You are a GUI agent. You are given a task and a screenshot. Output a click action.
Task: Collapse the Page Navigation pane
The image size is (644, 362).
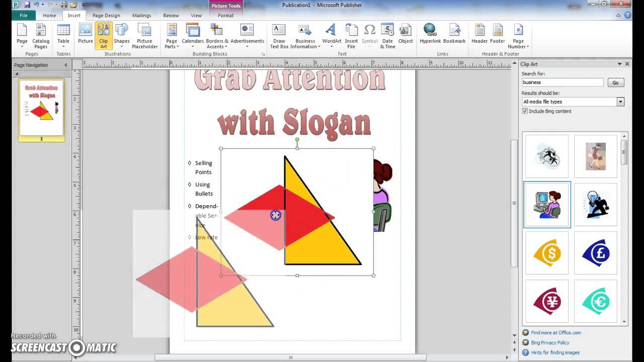click(x=65, y=65)
